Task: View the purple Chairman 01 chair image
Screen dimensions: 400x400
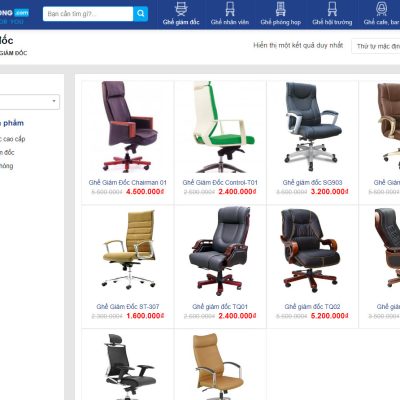Action: (129, 127)
